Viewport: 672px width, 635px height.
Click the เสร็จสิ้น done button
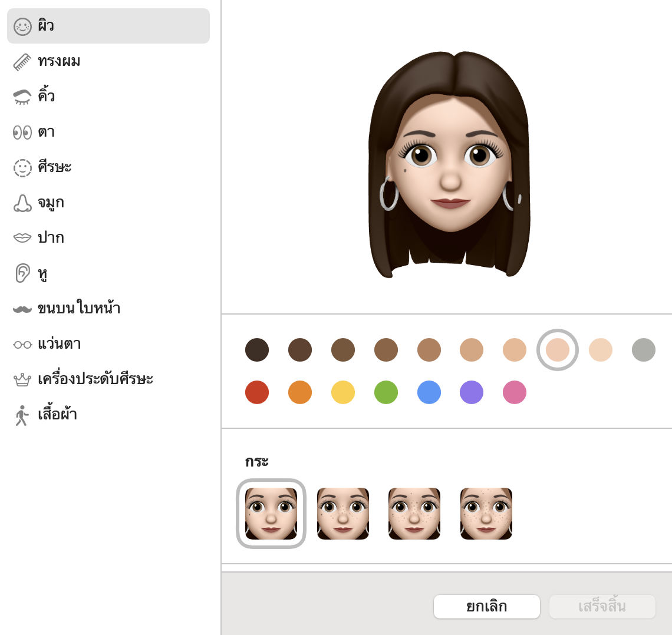(x=602, y=607)
